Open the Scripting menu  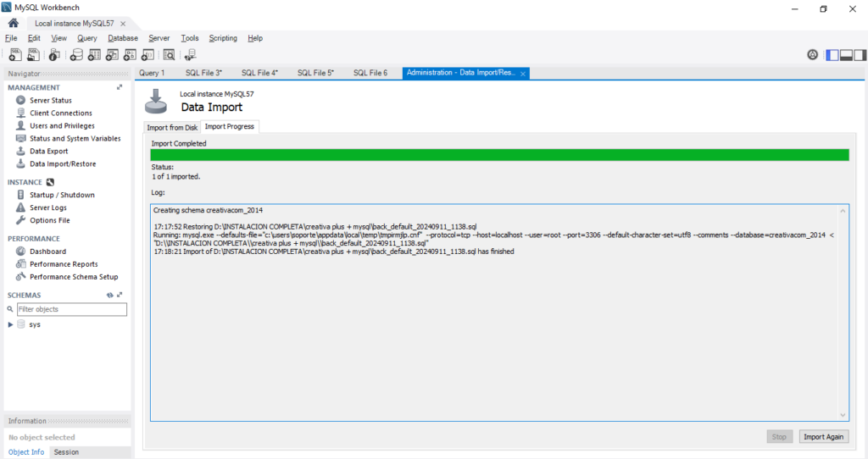pos(223,38)
